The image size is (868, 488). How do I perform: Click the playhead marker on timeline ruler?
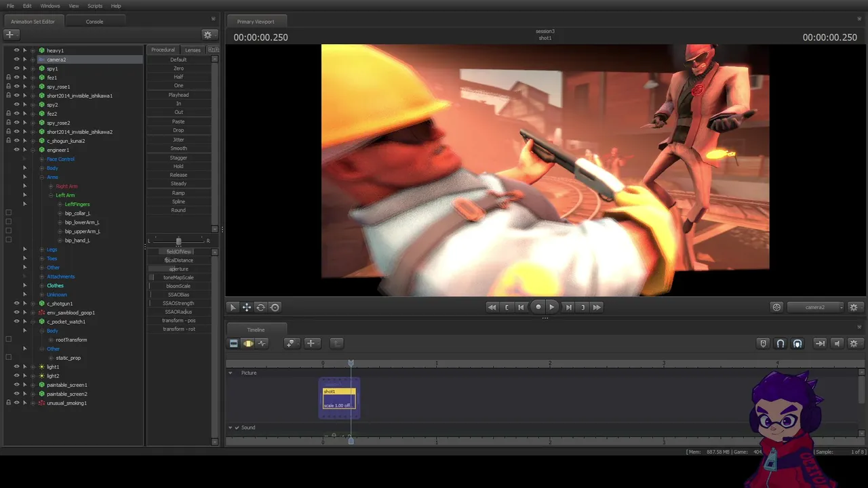pyautogui.click(x=351, y=363)
